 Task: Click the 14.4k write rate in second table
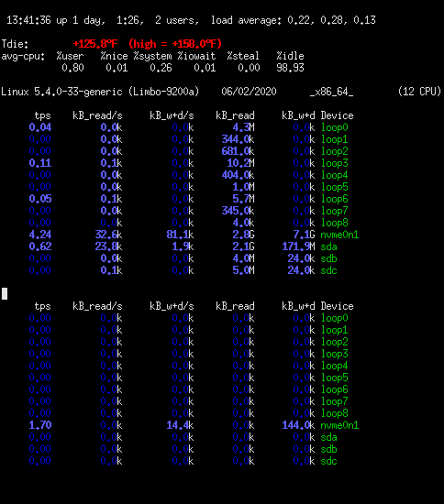pos(180,425)
